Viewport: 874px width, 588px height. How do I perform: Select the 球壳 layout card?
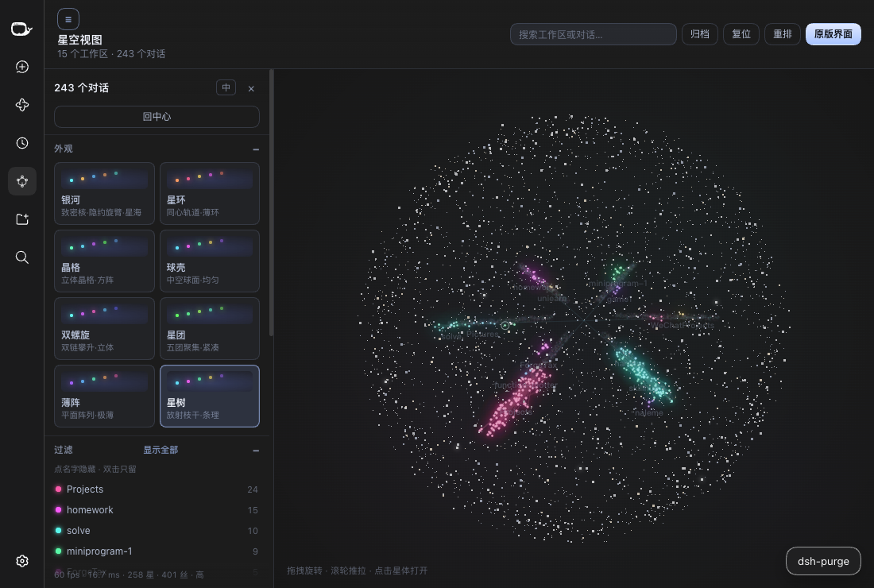pyautogui.click(x=210, y=261)
